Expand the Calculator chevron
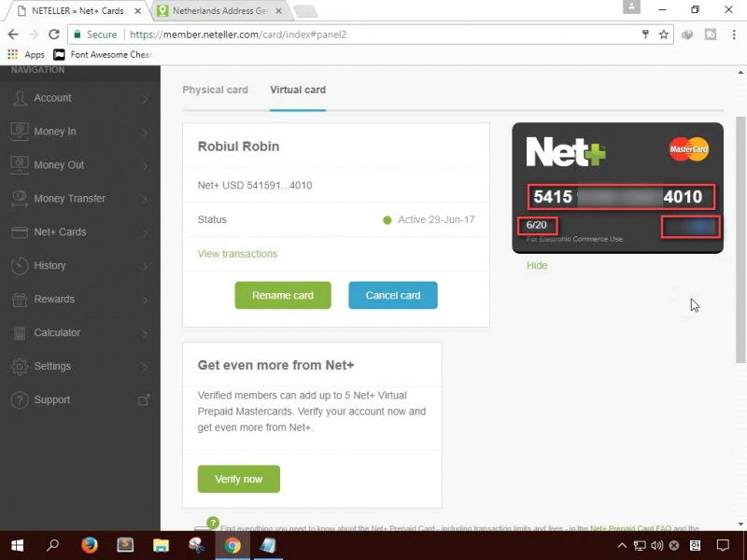The width and height of the screenshot is (747, 560). 145,333
